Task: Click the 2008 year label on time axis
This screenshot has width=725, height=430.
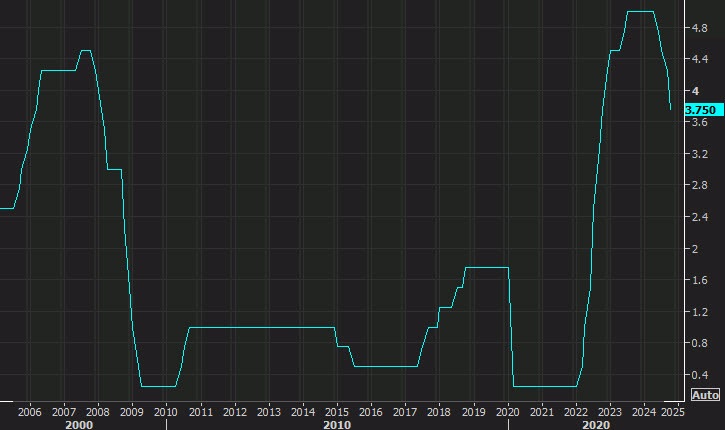Action: 98,411
